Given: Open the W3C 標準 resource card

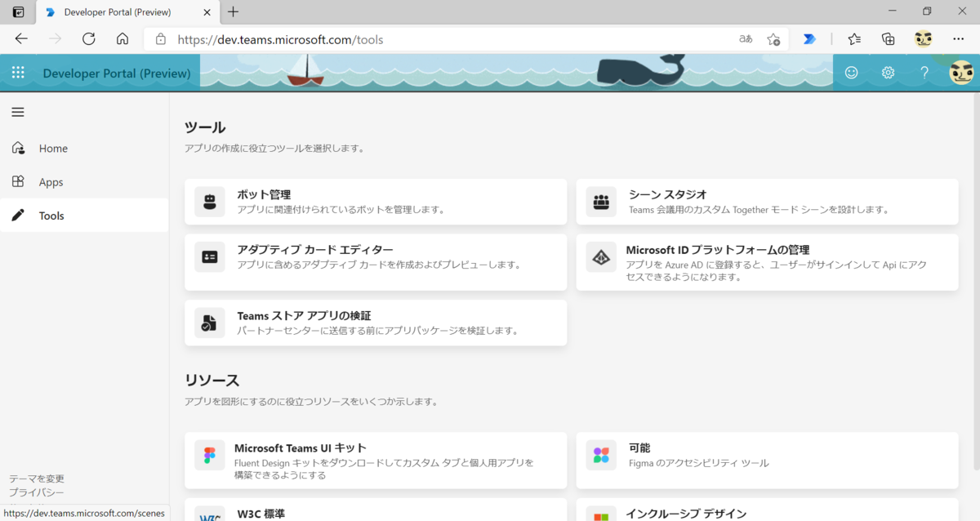Looking at the screenshot, I should [376, 510].
